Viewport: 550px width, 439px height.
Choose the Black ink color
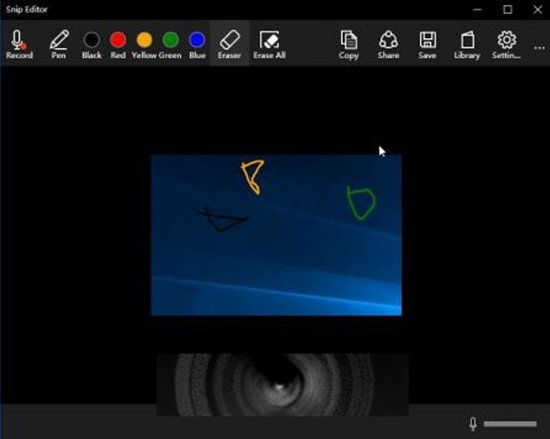(92, 44)
